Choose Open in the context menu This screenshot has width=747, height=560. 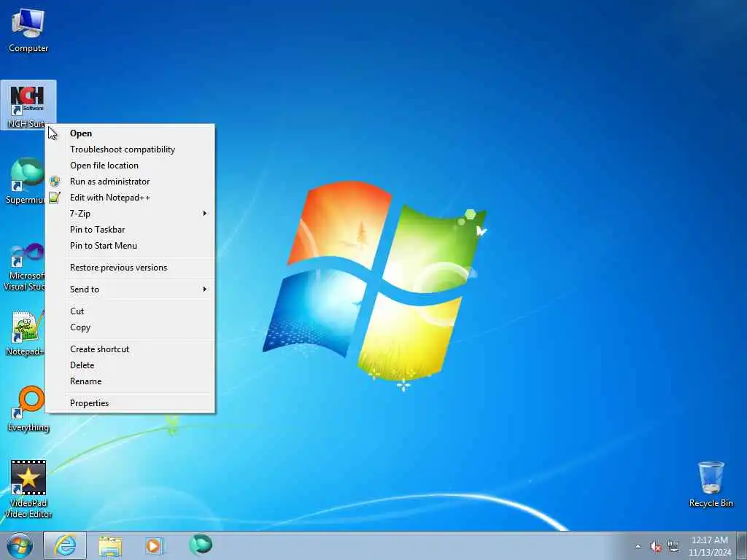click(x=130, y=133)
